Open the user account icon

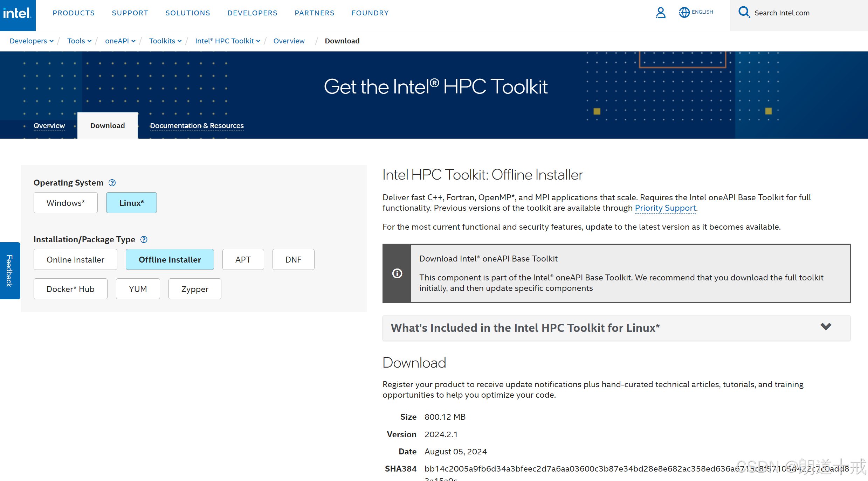tap(661, 13)
